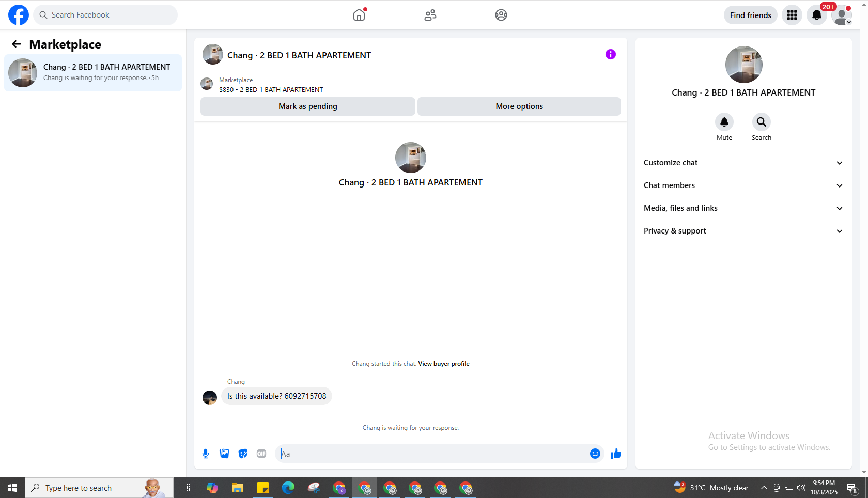Click the volume speaker icon in system tray

801,488
